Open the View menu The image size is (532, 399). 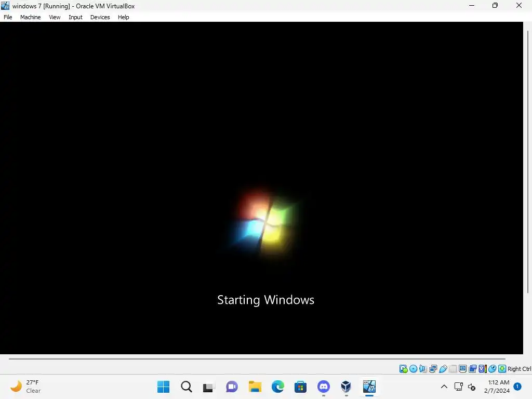(x=55, y=17)
